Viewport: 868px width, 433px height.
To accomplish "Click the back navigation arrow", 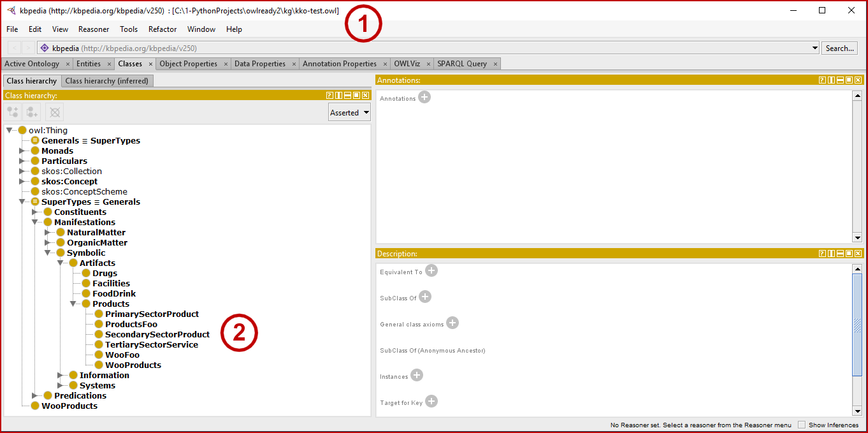I will point(13,48).
